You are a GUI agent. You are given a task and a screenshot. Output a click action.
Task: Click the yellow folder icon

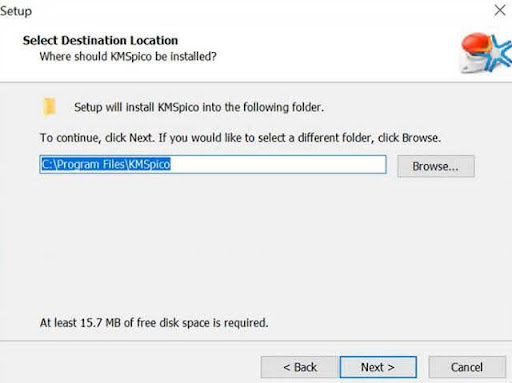pyautogui.click(x=49, y=107)
